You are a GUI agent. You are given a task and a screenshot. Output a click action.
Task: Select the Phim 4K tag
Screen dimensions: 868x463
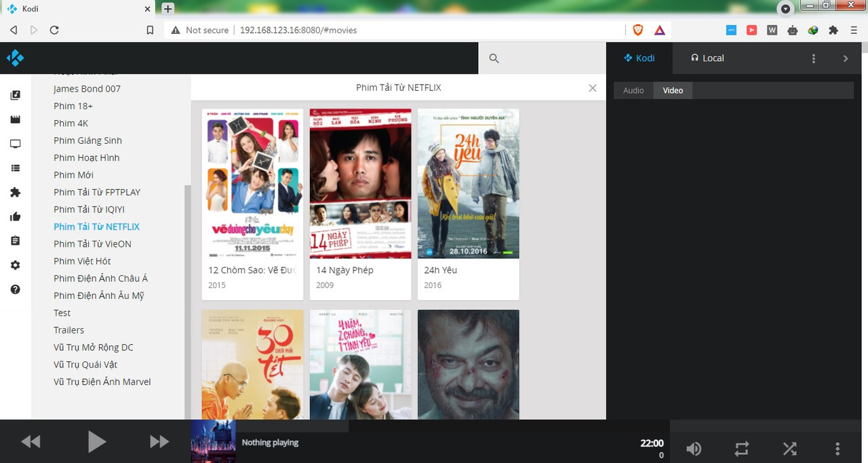(x=71, y=123)
